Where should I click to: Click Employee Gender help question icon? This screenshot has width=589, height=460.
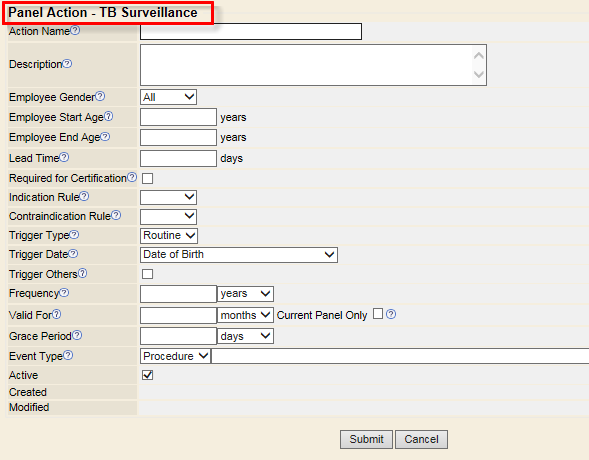tap(100, 96)
